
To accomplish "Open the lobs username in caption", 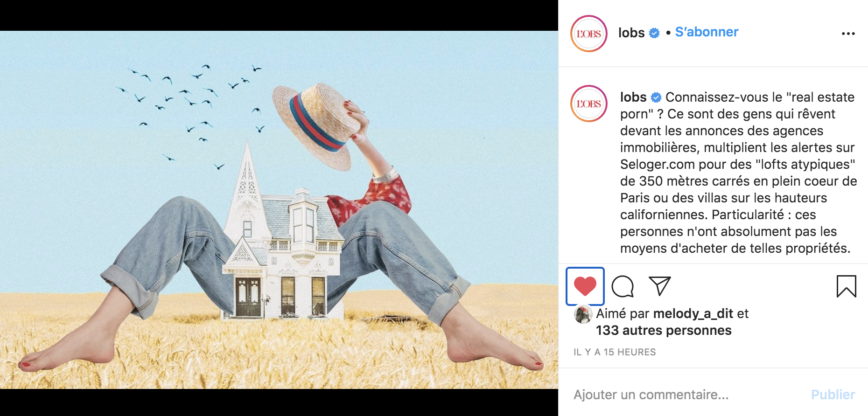I will point(633,97).
